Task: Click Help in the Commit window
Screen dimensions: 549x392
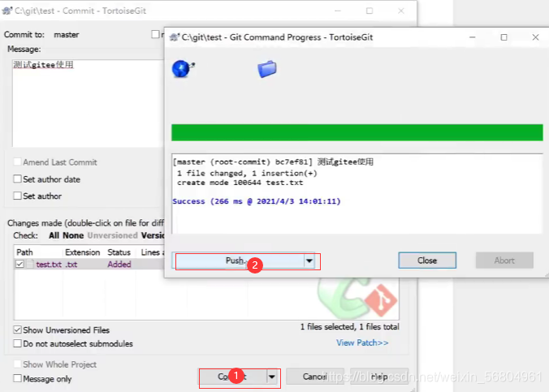Action: (x=379, y=377)
